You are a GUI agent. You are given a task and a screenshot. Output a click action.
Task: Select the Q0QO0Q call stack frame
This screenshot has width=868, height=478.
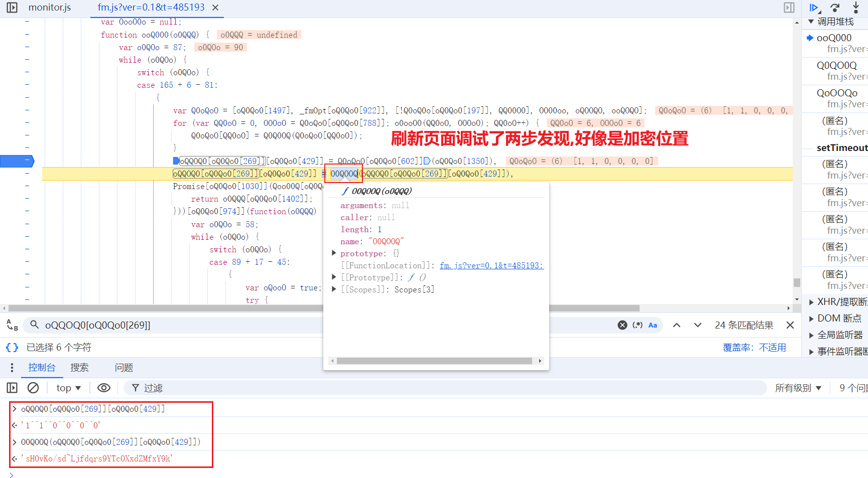[837, 65]
